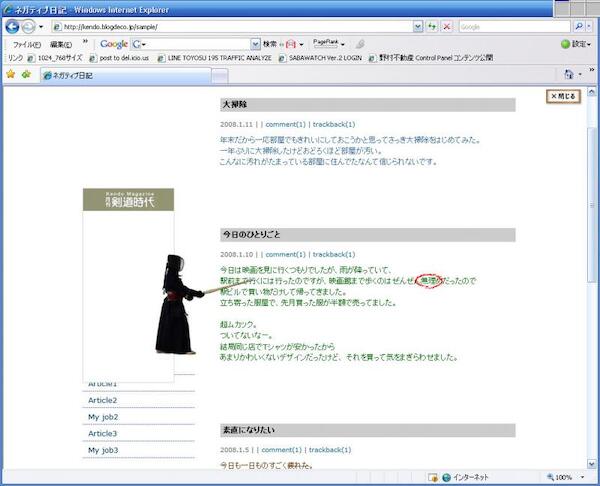Expand the Home button dropdown arrow
The height and width of the screenshot is (486, 600).
(x=580, y=74)
